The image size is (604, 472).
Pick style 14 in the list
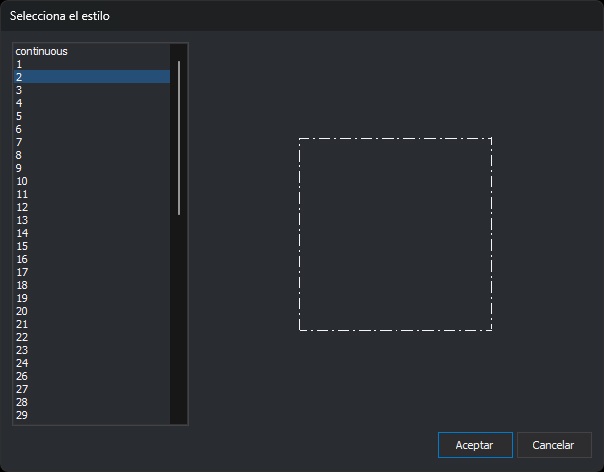[x=92, y=233]
